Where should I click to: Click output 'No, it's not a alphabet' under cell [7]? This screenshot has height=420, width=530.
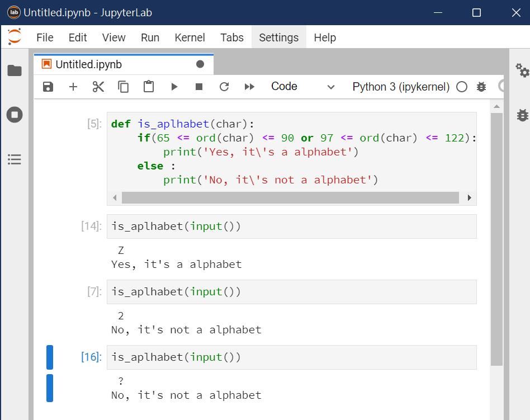tap(186, 330)
